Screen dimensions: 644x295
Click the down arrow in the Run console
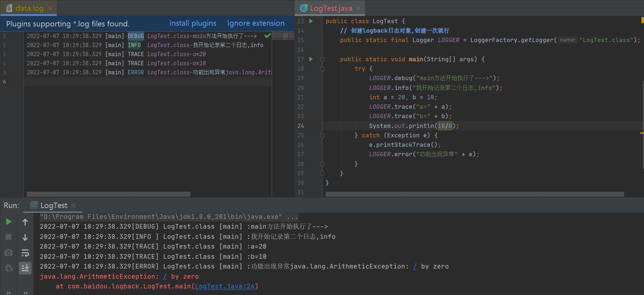[x=25, y=237]
